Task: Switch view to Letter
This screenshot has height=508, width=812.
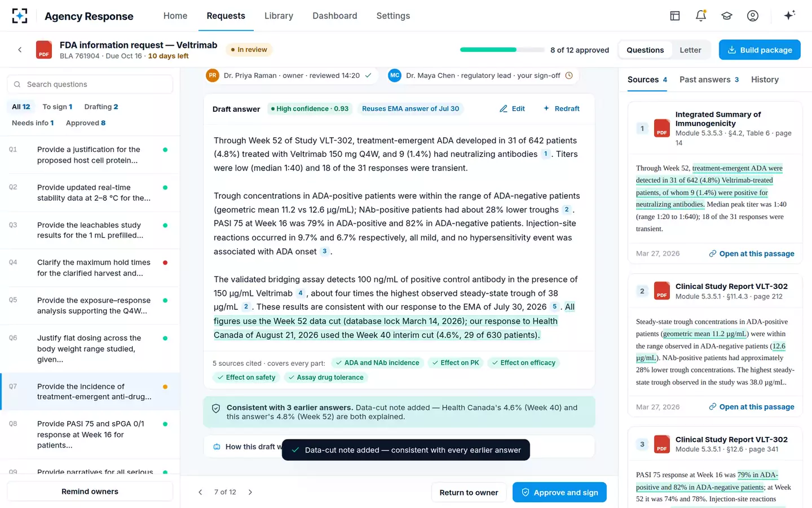Action: [x=690, y=50]
